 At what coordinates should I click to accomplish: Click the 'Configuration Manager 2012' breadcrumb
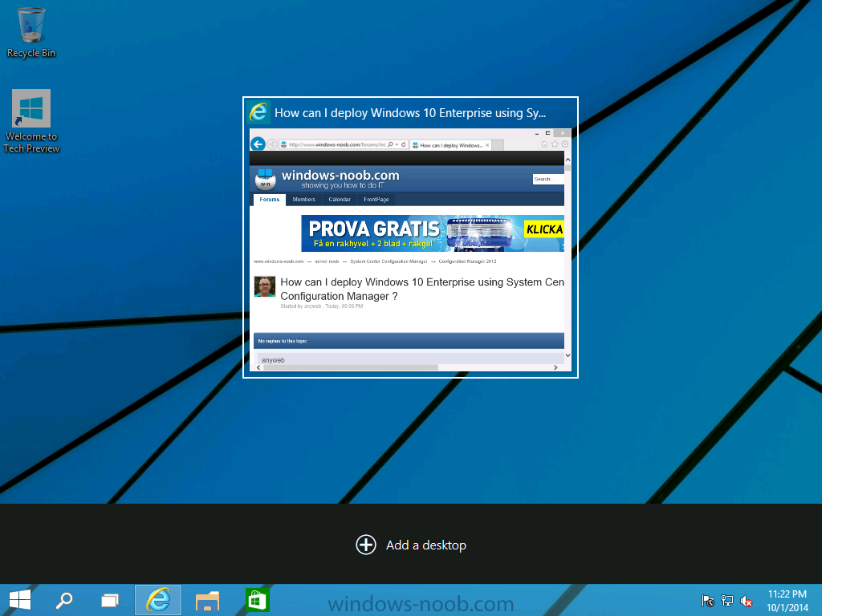point(467,261)
